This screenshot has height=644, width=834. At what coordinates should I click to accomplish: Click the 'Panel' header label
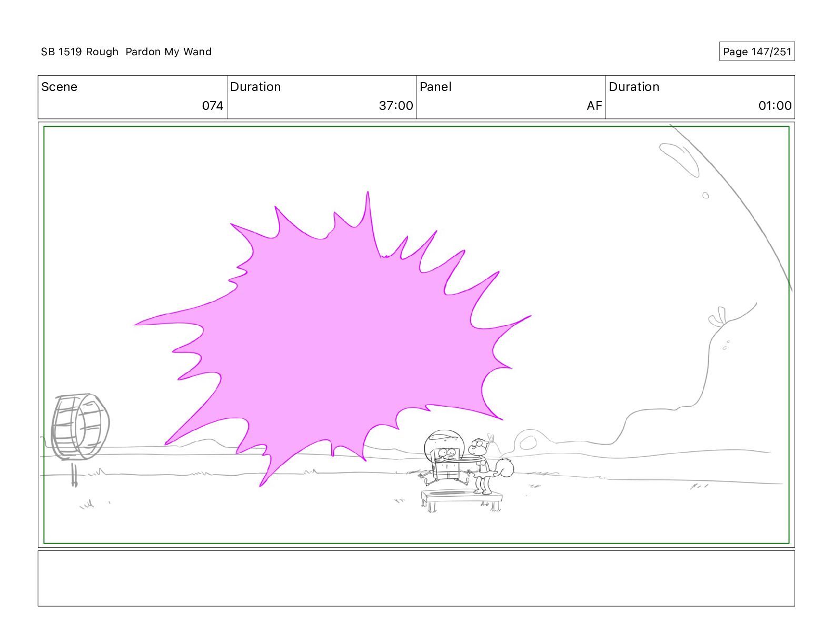point(435,87)
